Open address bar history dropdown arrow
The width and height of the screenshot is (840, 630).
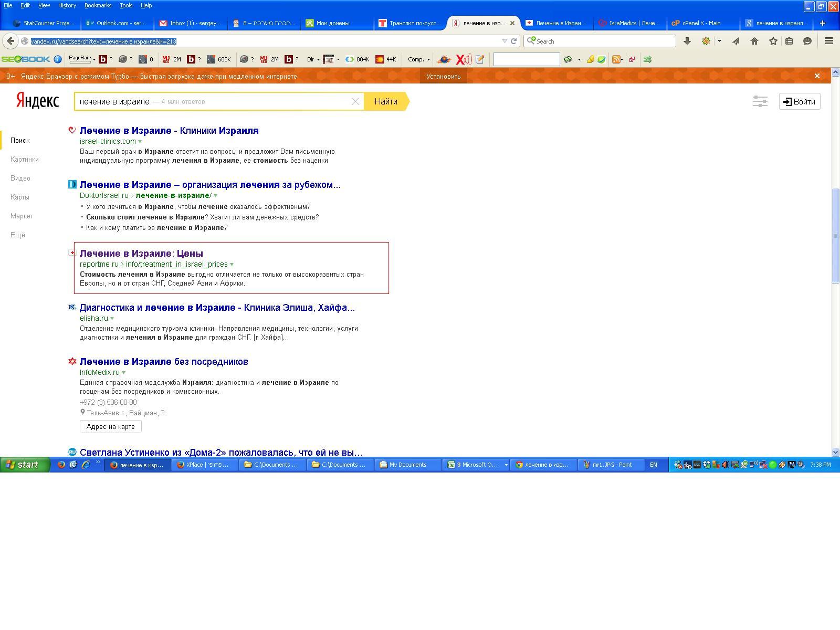tap(505, 41)
